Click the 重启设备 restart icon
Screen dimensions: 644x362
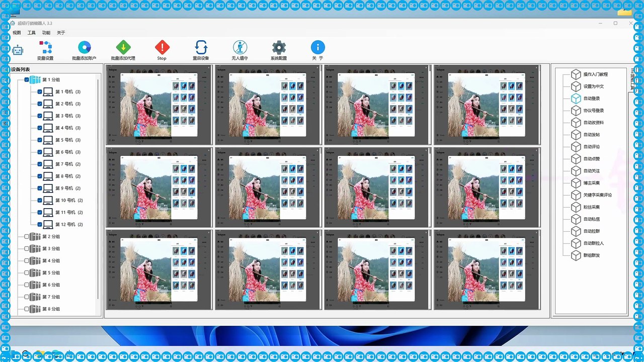[201, 48]
